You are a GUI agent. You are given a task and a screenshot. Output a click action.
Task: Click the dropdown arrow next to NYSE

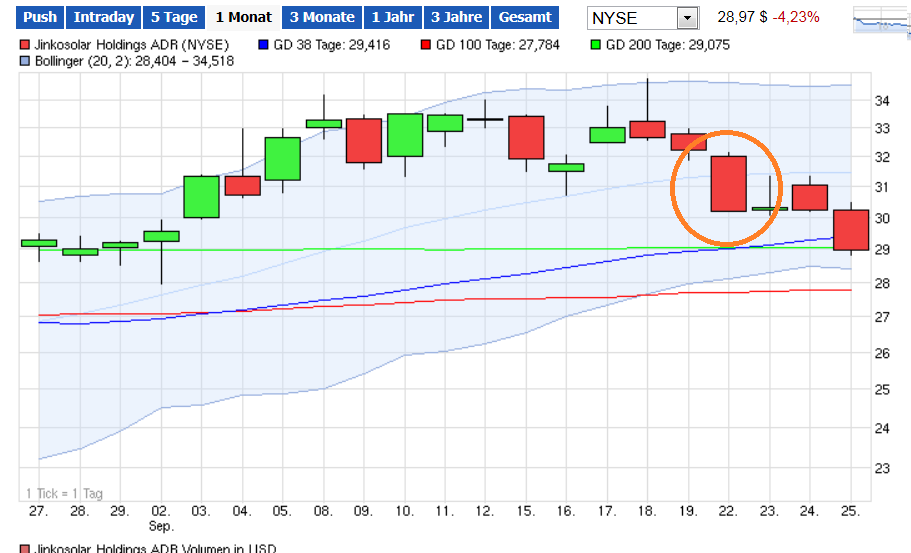687,18
